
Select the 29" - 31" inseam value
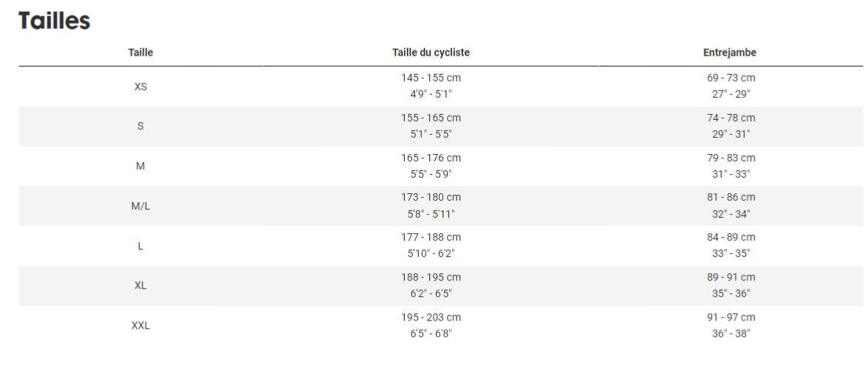click(730, 134)
